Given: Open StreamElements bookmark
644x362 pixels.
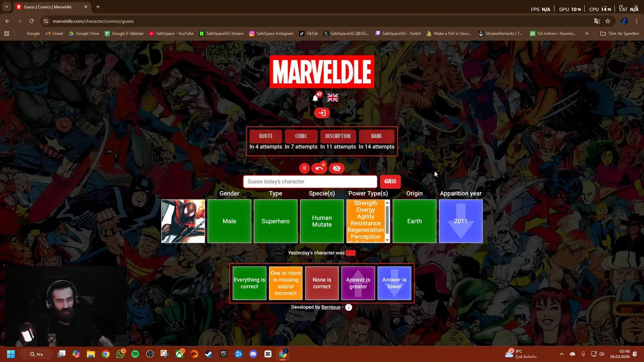Looking at the screenshot, I should (x=500, y=34).
